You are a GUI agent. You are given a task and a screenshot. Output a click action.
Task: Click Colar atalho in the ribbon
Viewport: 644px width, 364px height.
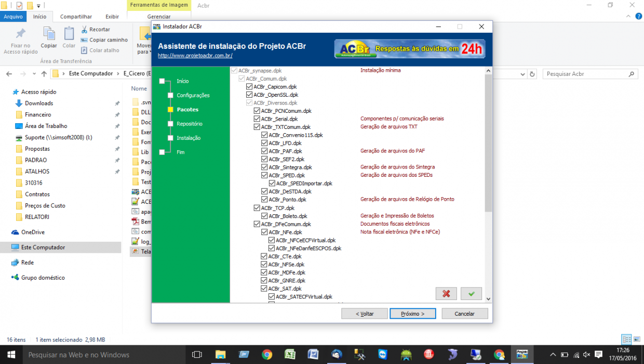(x=100, y=50)
